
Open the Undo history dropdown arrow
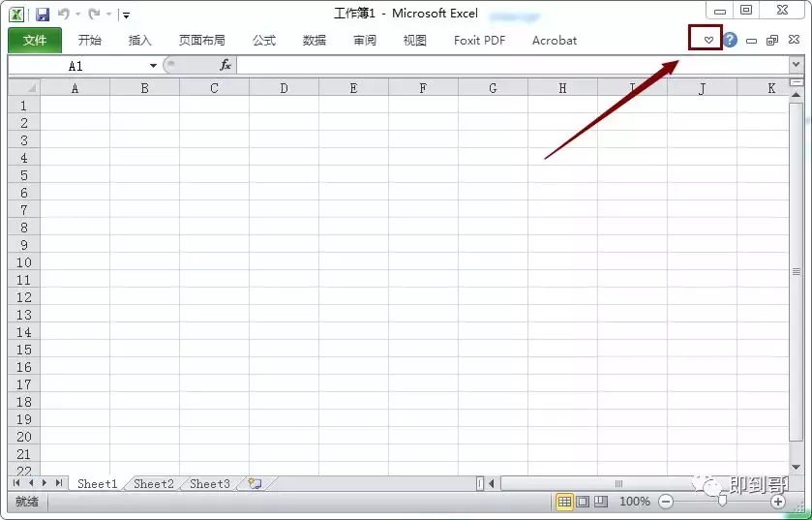tap(78, 14)
